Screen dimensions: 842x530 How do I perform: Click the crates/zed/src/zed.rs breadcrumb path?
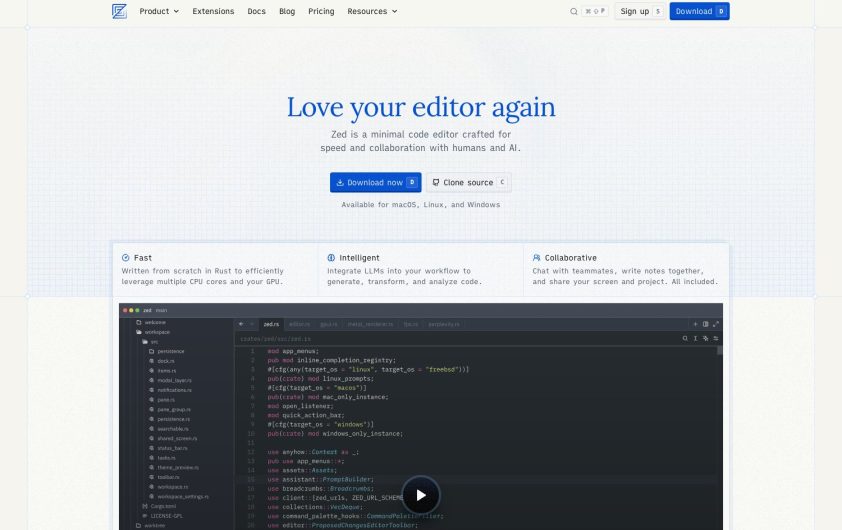tap(275, 339)
